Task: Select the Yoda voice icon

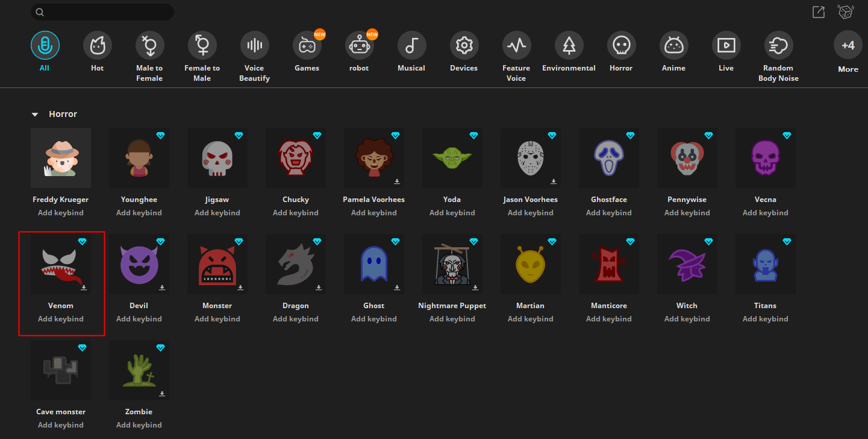Action: (x=452, y=158)
